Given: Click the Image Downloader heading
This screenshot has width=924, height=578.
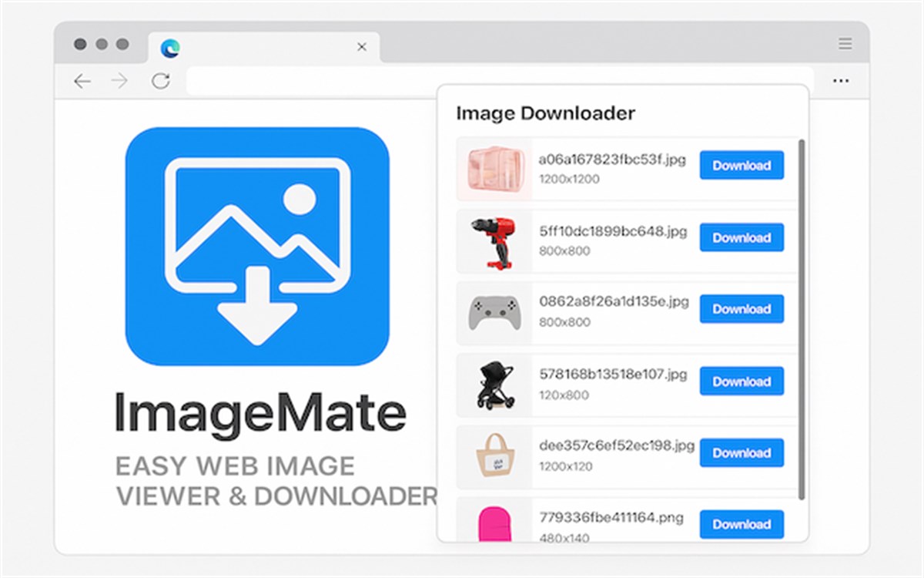Looking at the screenshot, I should [x=545, y=113].
